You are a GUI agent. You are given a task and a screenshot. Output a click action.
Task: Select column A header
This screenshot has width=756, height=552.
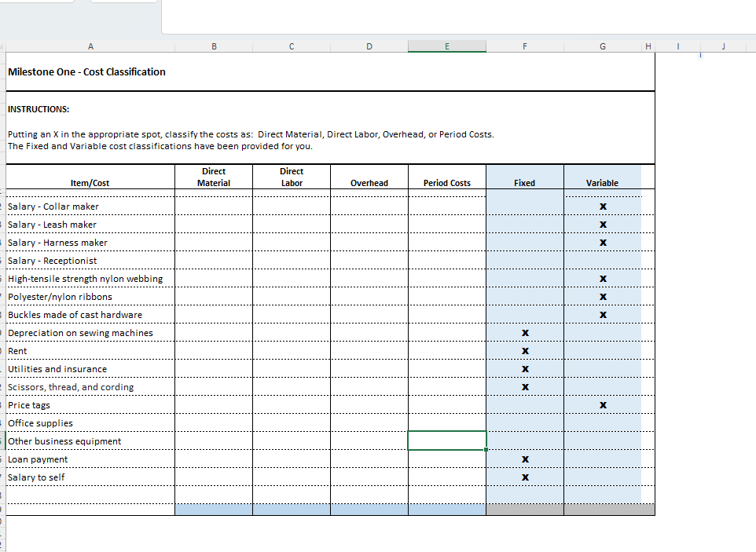click(x=90, y=47)
